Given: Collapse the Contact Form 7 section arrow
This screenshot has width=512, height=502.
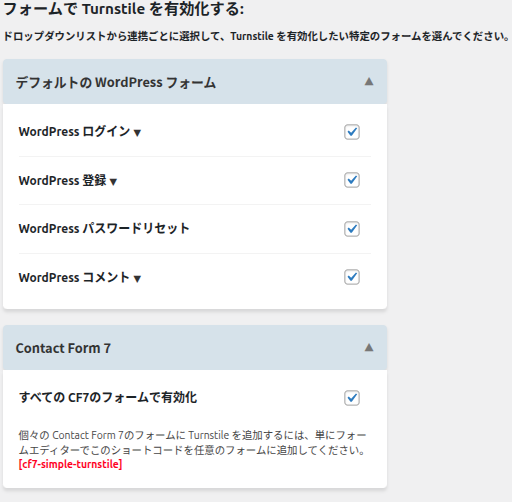Looking at the screenshot, I should 369,348.
